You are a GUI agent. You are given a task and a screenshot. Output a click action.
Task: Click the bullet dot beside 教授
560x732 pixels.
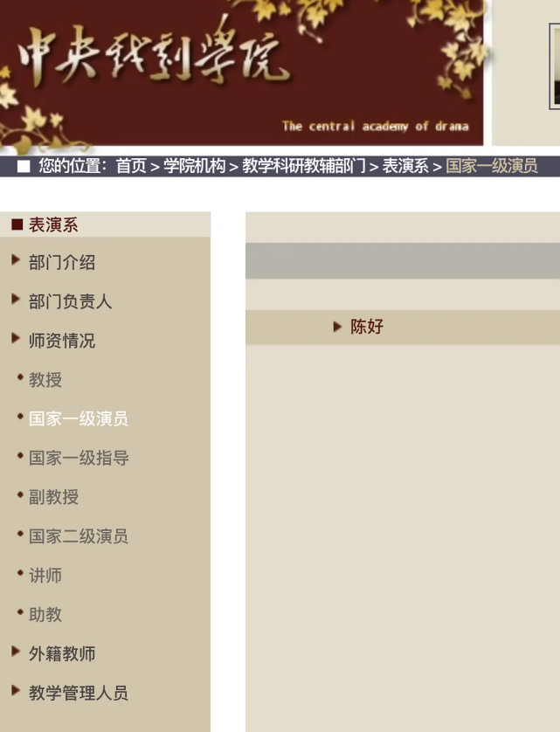click(x=20, y=376)
